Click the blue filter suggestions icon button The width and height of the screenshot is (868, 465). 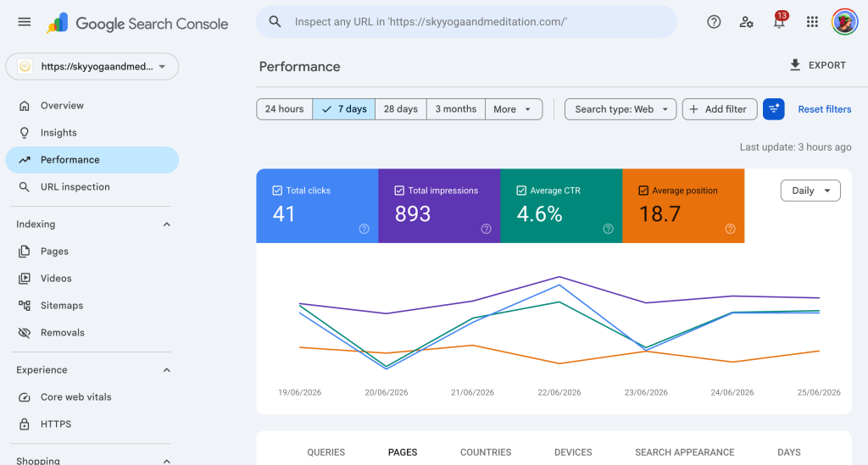(773, 109)
